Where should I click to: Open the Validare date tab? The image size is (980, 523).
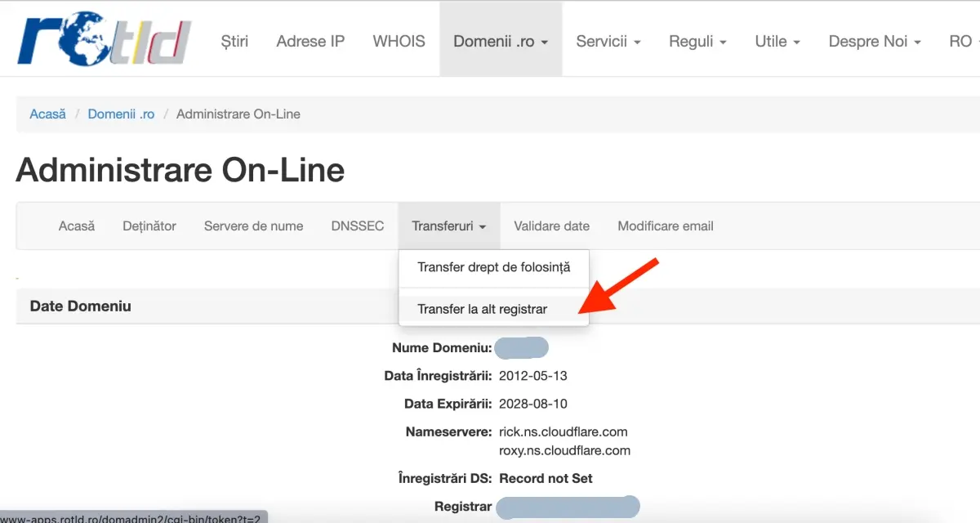552,226
